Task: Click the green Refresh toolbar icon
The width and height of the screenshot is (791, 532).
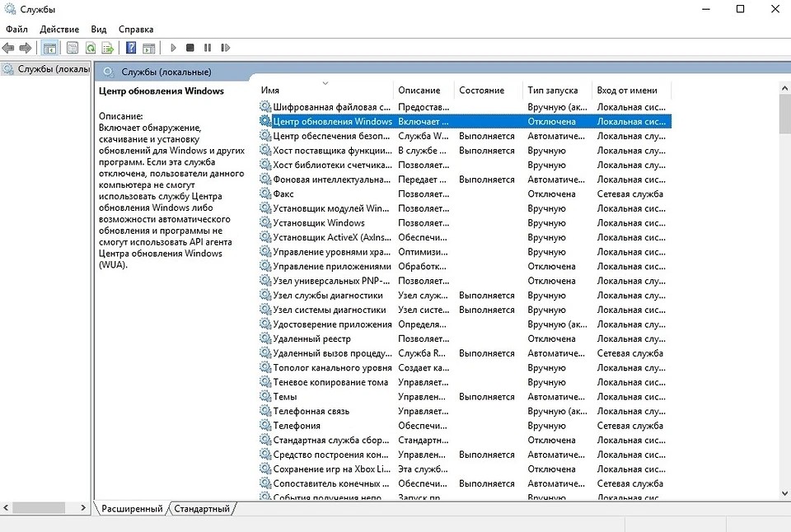Action: coord(91,49)
